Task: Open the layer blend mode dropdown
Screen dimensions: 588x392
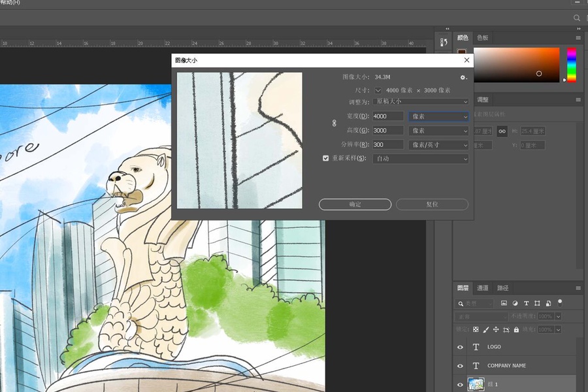Action: coord(482,317)
